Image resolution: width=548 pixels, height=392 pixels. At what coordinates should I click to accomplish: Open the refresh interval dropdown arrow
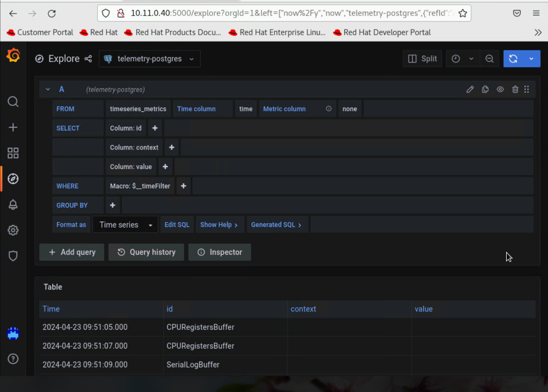point(531,59)
